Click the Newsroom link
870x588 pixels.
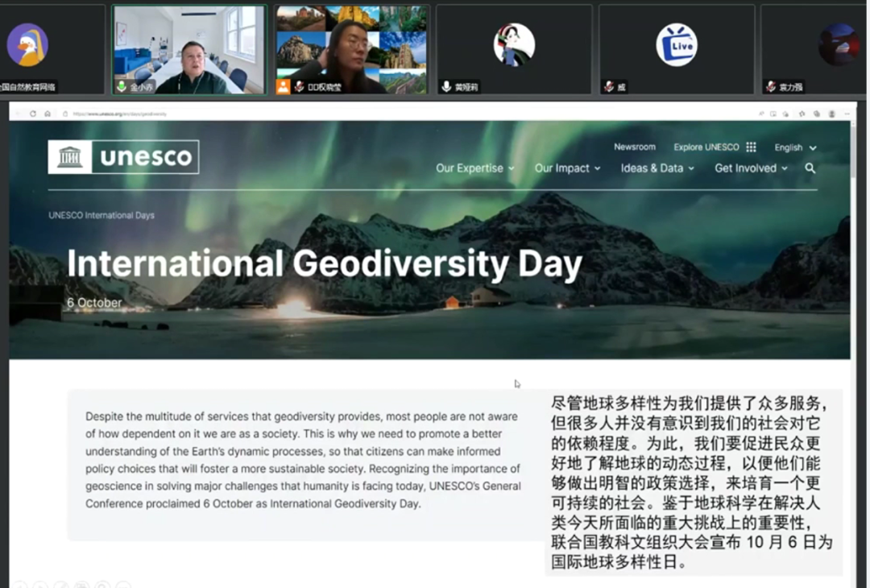[x=635, y=147]
